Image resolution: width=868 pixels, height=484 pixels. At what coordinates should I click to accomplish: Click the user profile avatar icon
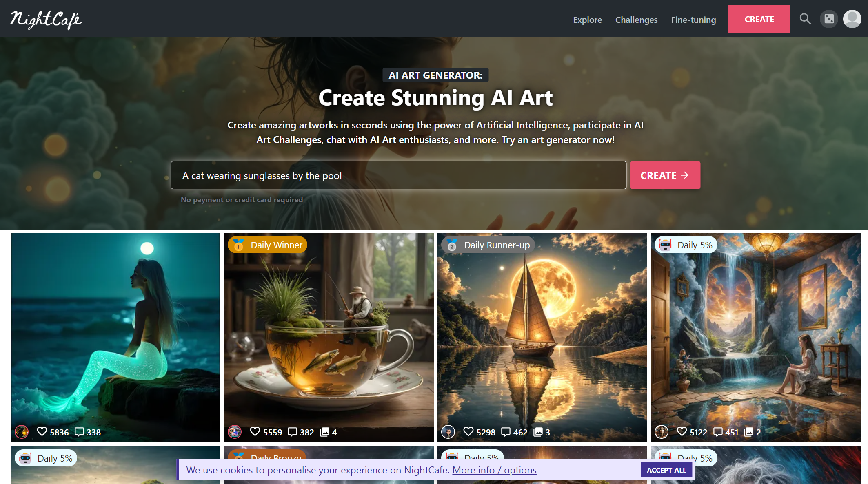(x=852, y=18)
